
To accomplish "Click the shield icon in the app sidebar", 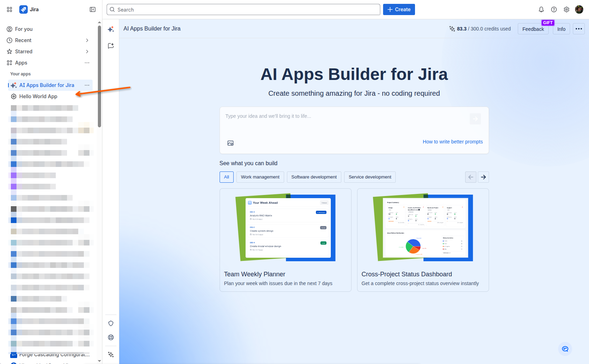I will [111, 323].
